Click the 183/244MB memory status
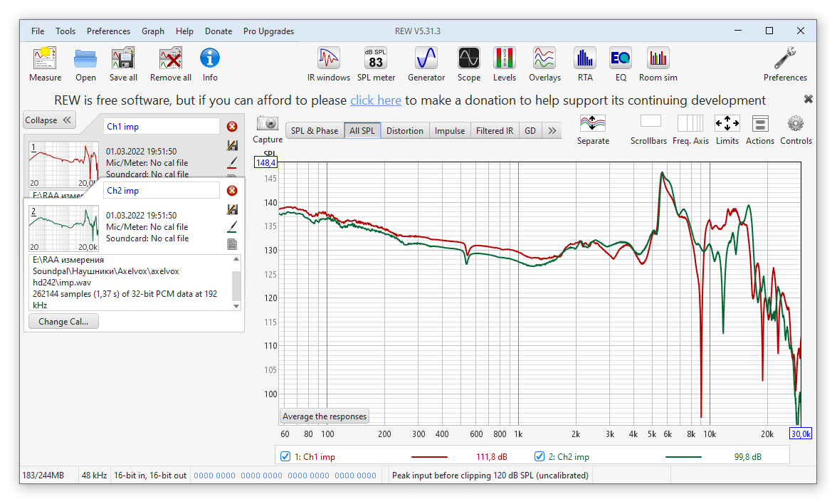The image size is (837, 504). [x=43, y=476]
